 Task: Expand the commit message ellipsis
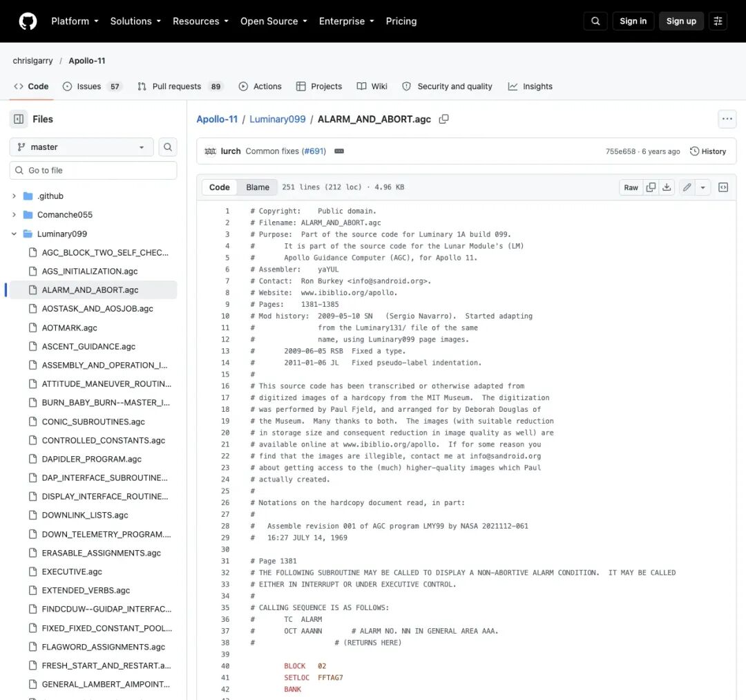click(x=338, y=151)
